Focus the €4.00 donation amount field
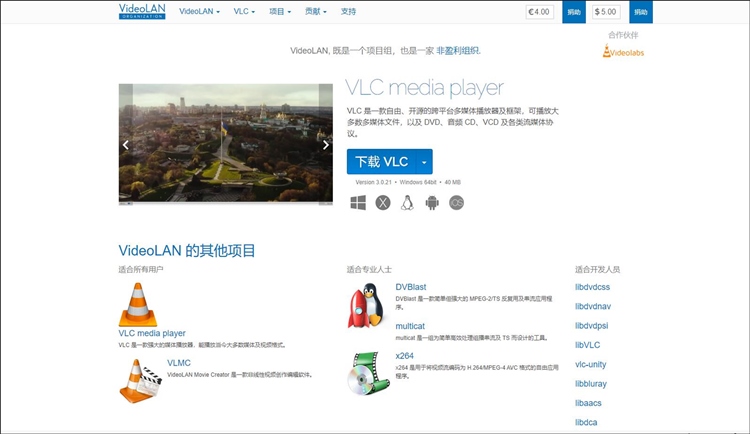The width and height of the screenshot is (750, 434). pyautogui.click(x=540, y=12)
